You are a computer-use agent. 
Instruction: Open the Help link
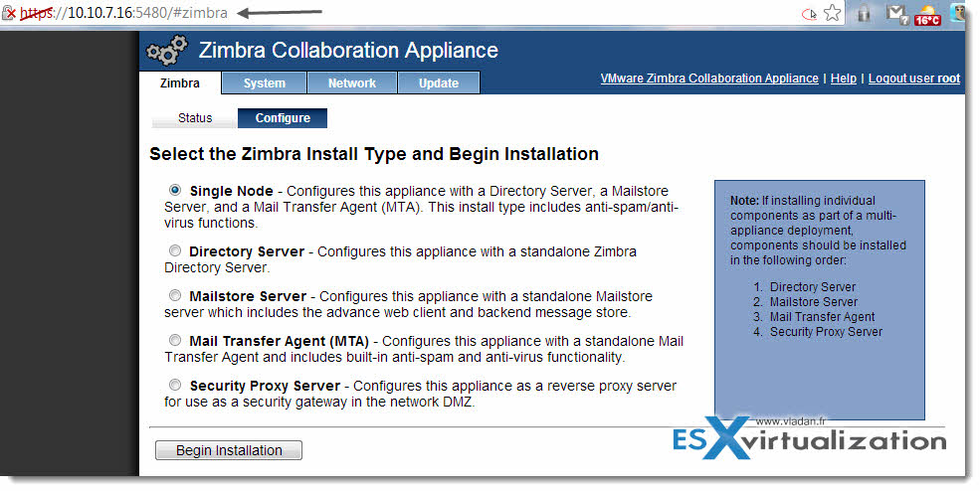[843, 79]
